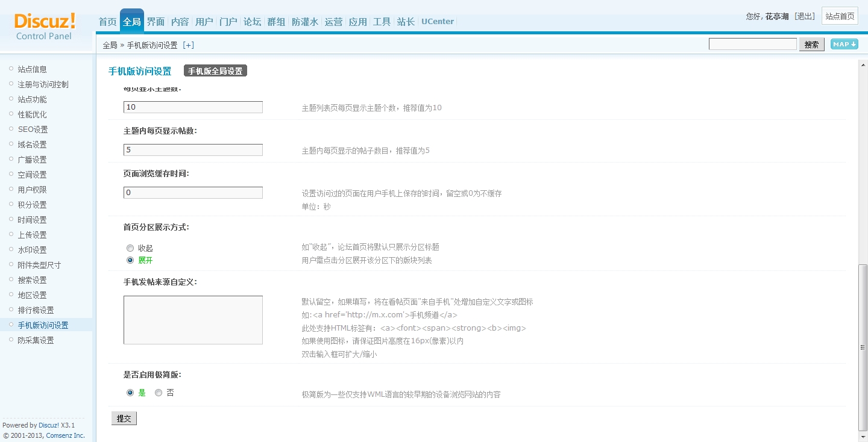Open the 内容 top menu

coord(180,22)
